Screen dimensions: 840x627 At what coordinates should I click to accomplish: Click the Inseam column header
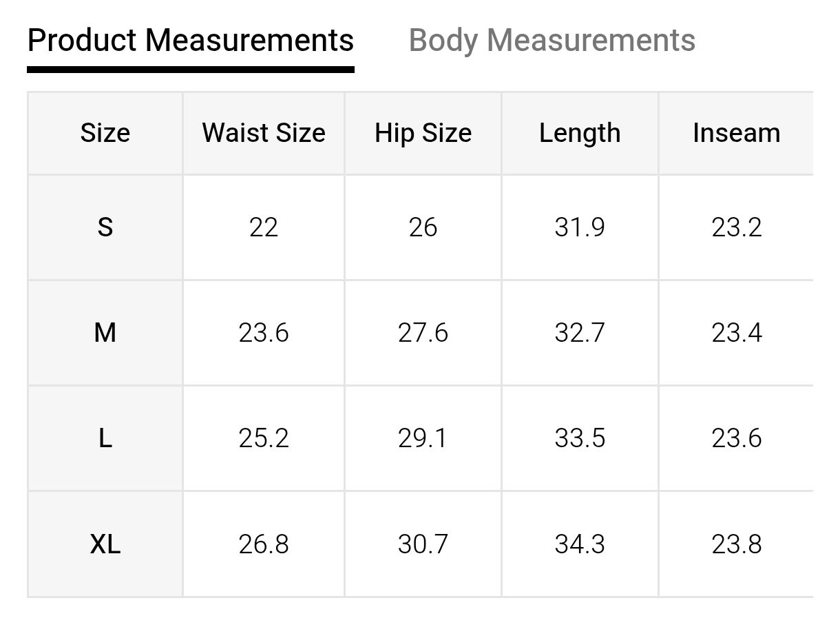pos(736,133)
